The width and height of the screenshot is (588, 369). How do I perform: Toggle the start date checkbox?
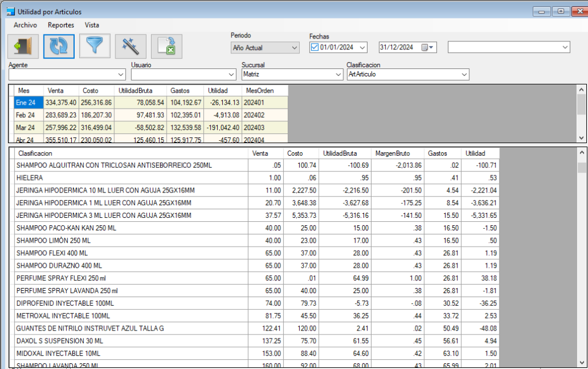pos(315,47)
